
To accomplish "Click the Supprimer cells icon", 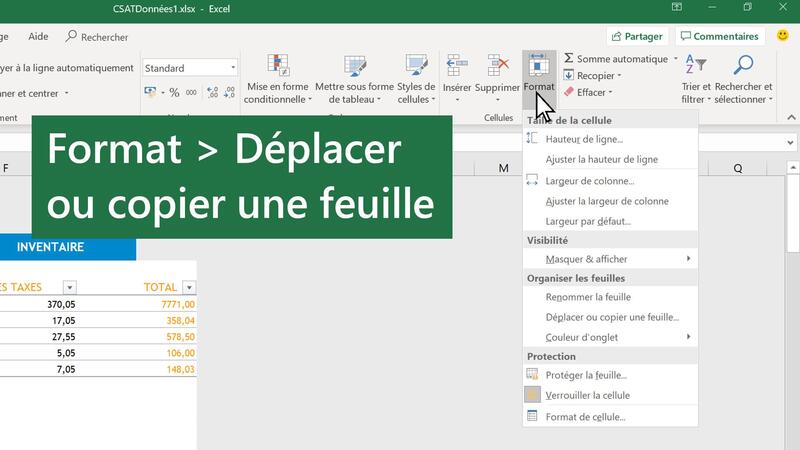I will pyautogui.click(x=497, y=67).
